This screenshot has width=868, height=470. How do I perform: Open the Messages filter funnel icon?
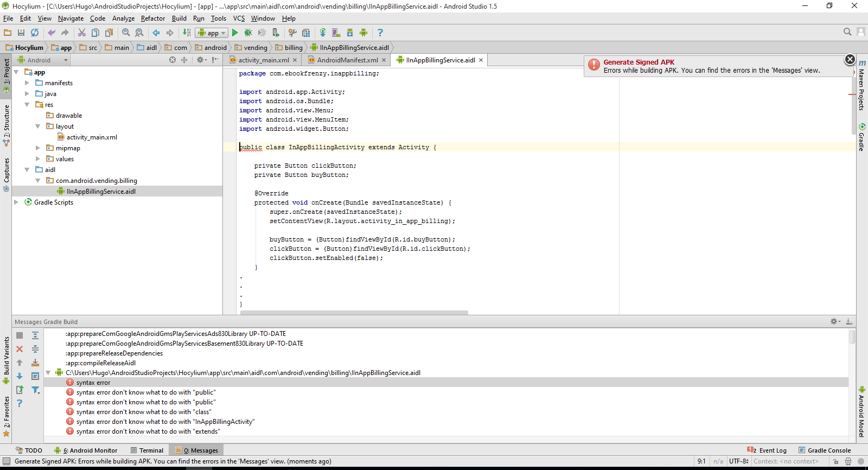coord(35,390)
